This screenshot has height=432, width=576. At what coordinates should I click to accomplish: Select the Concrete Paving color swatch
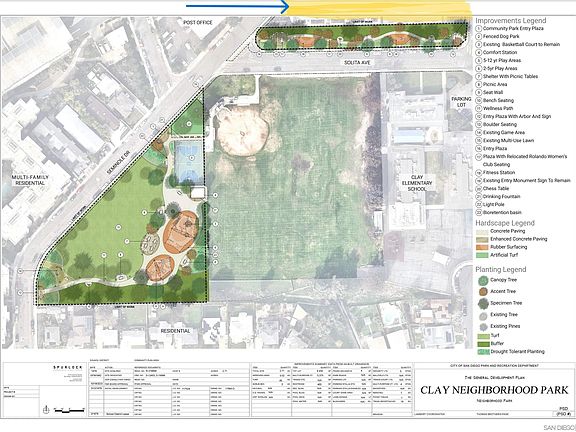click(482, 231)
